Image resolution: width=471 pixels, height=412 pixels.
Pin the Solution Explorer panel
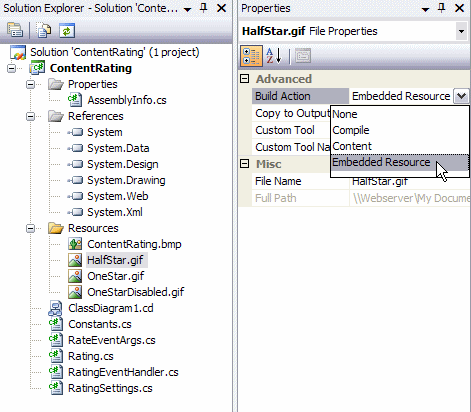(x=204, y=8)
